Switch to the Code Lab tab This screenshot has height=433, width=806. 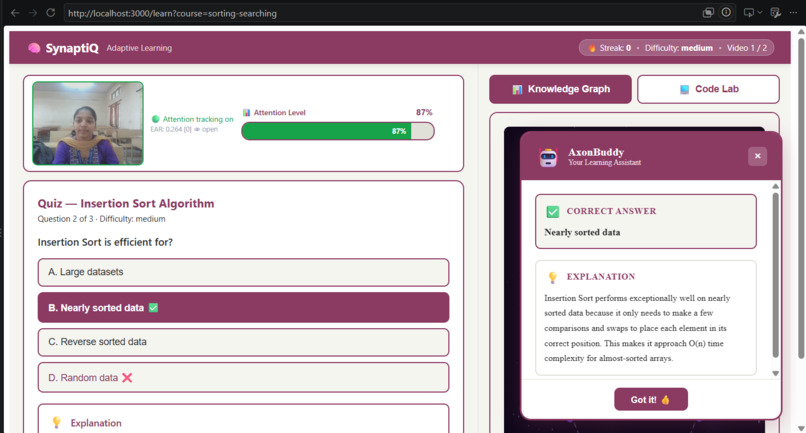pyautogui.click(x=708, y=89)
